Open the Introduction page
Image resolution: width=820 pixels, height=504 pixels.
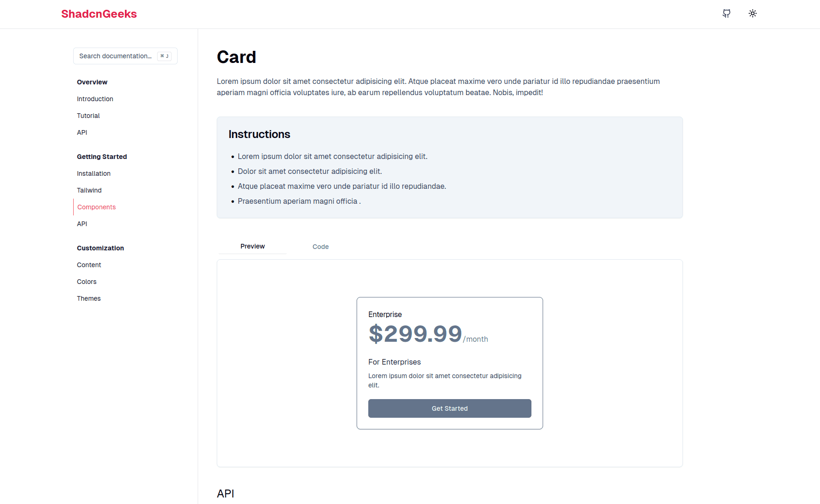(95, 99)
